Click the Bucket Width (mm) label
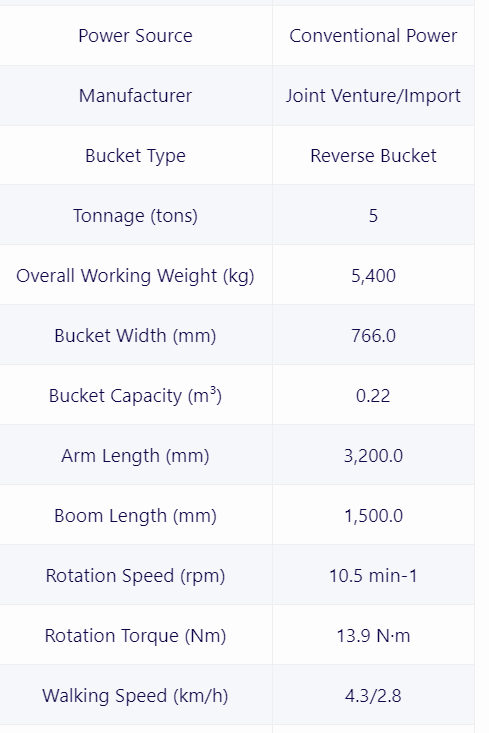Image resolution: width=489 pixels, height=733 pixels. (x=135, y=336)
